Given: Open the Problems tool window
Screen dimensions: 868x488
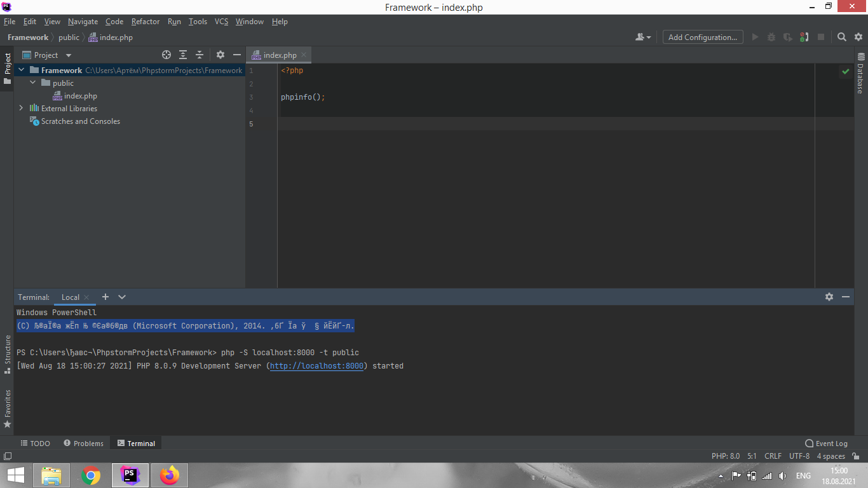Looking at the screenshot, I should [83, 444].
